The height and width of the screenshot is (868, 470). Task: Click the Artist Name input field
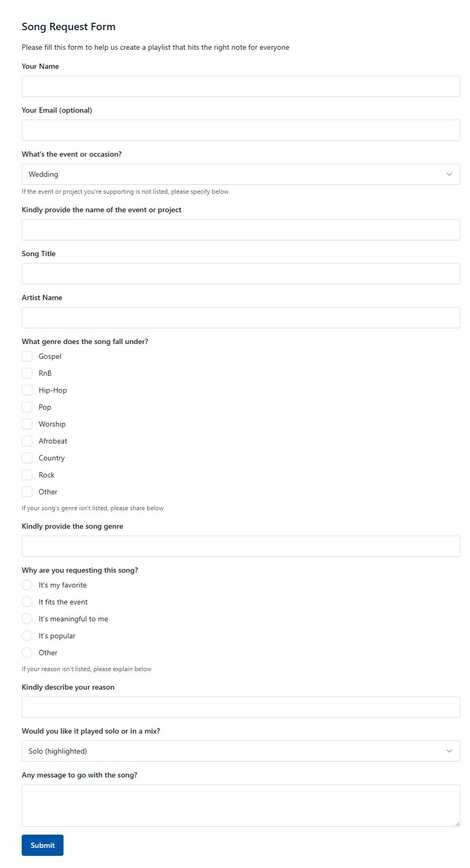[241, 317]
